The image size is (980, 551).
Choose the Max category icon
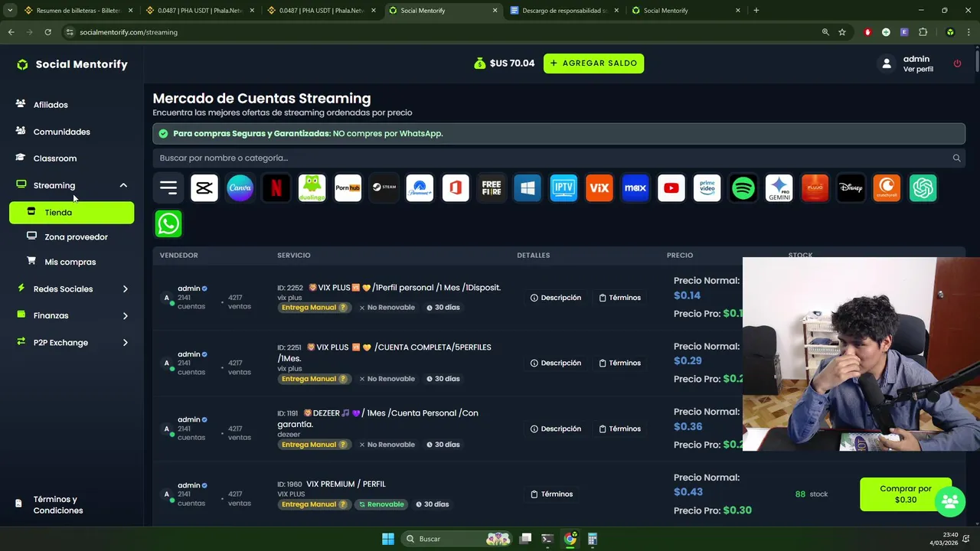point(635,187)
